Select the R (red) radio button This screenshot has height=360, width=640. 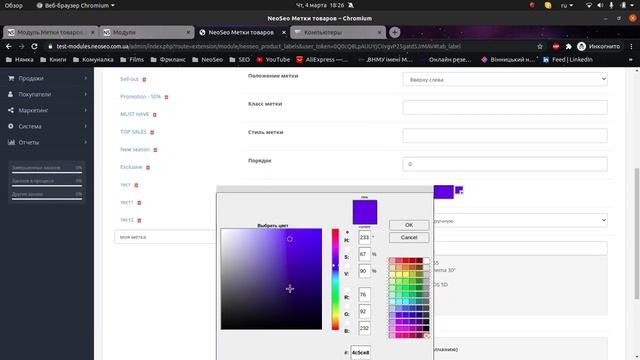pyautogui.click(x=347, y=290)
